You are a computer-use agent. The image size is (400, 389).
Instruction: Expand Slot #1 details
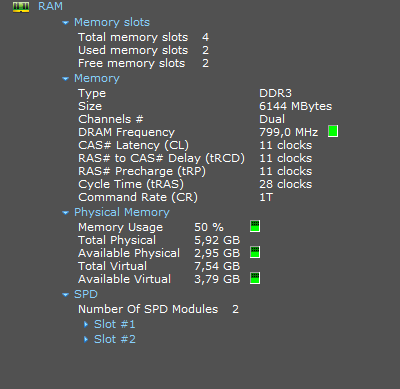coord(86,324)
